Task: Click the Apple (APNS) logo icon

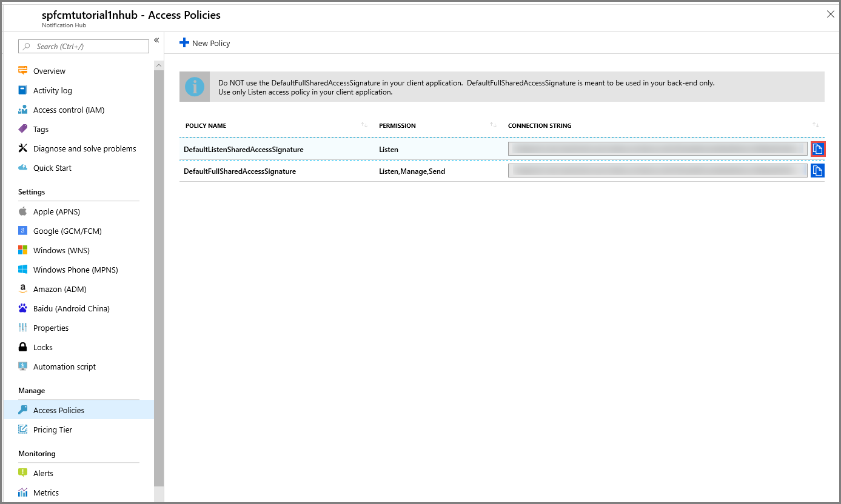Action: [23, 211]
